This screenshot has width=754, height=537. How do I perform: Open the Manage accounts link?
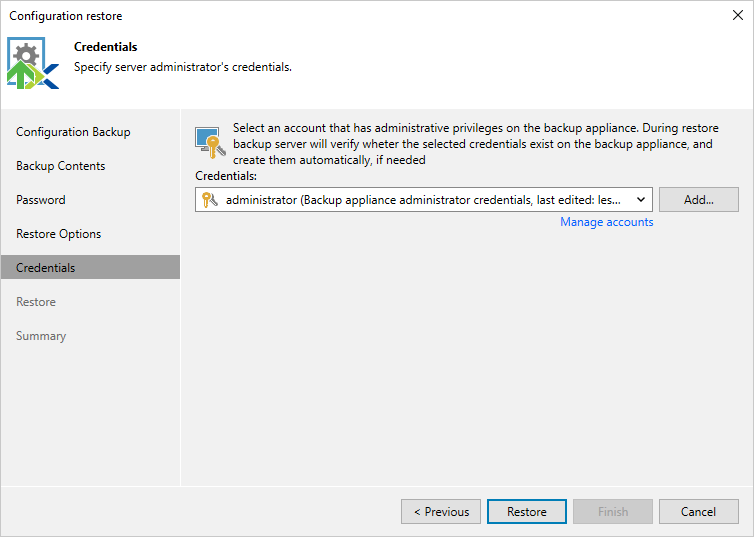tap(606, 222)
